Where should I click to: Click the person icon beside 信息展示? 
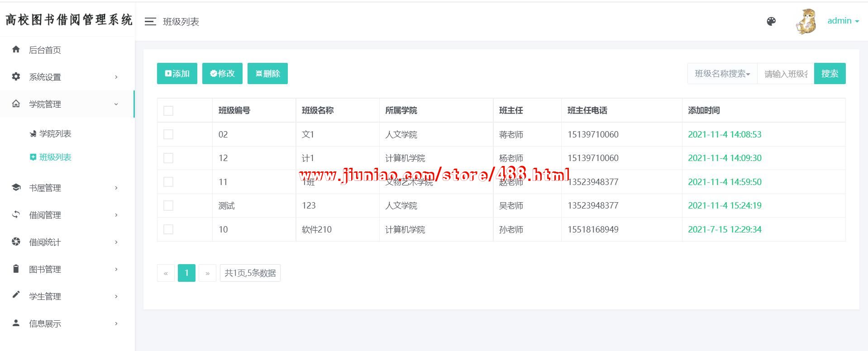click(16, 323)
